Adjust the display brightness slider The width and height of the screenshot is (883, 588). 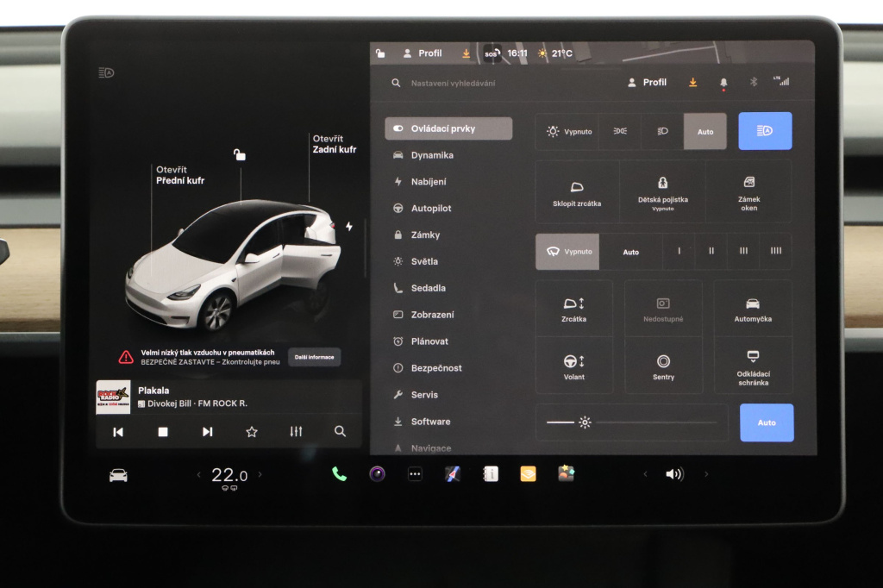(x=632, y=422)
